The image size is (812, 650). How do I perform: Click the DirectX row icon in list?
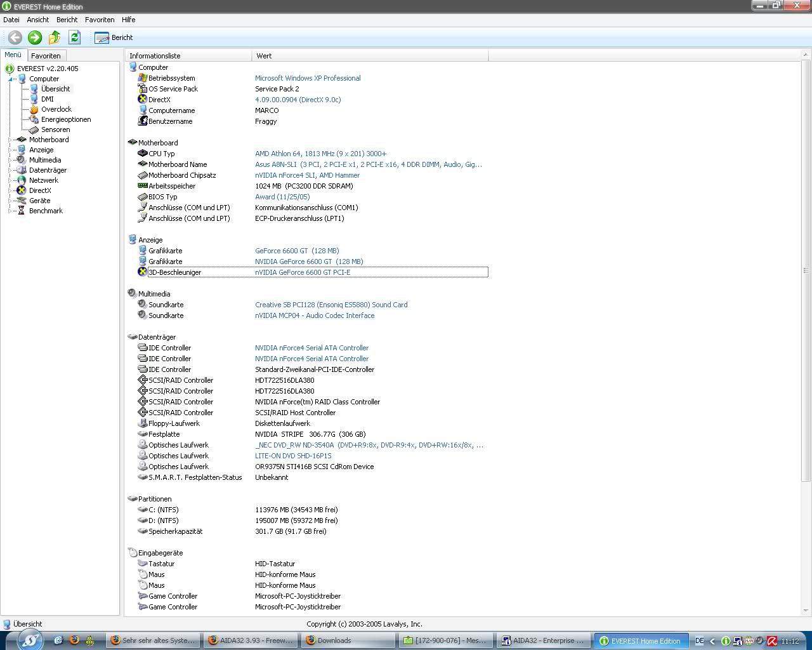(143, 99)
